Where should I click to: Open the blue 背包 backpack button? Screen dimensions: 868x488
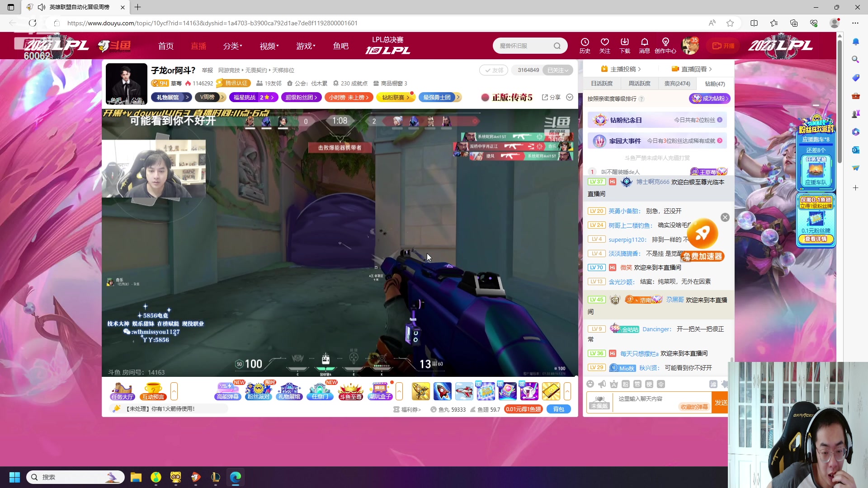559,409
